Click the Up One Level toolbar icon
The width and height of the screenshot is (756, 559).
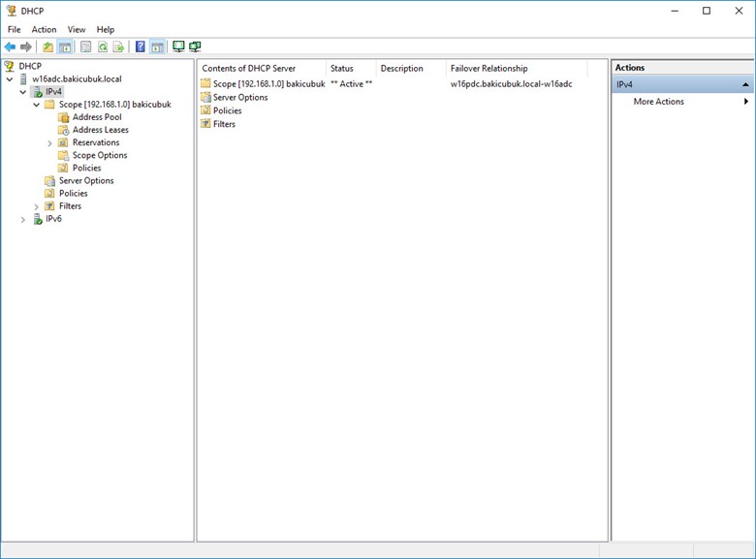47,47
